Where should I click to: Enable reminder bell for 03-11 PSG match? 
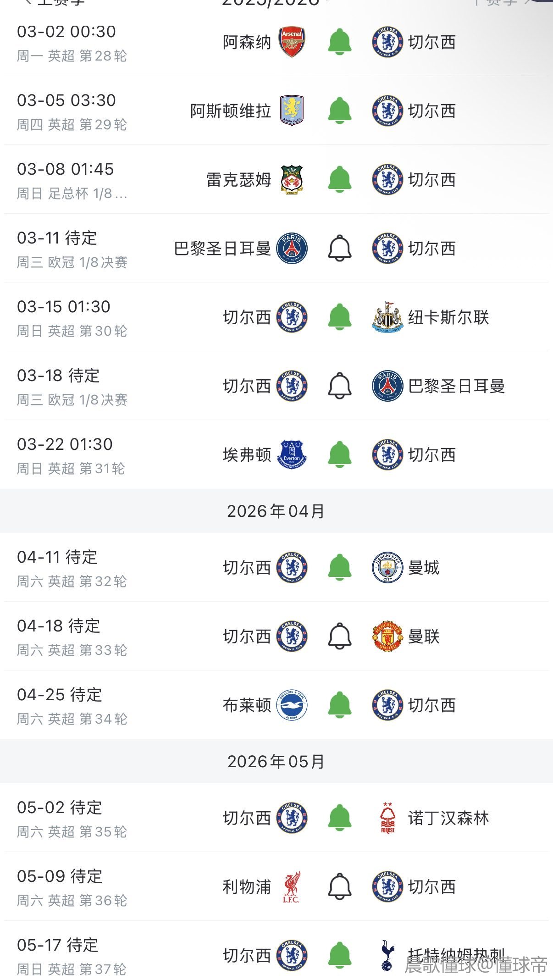click(x=340, y=248)
